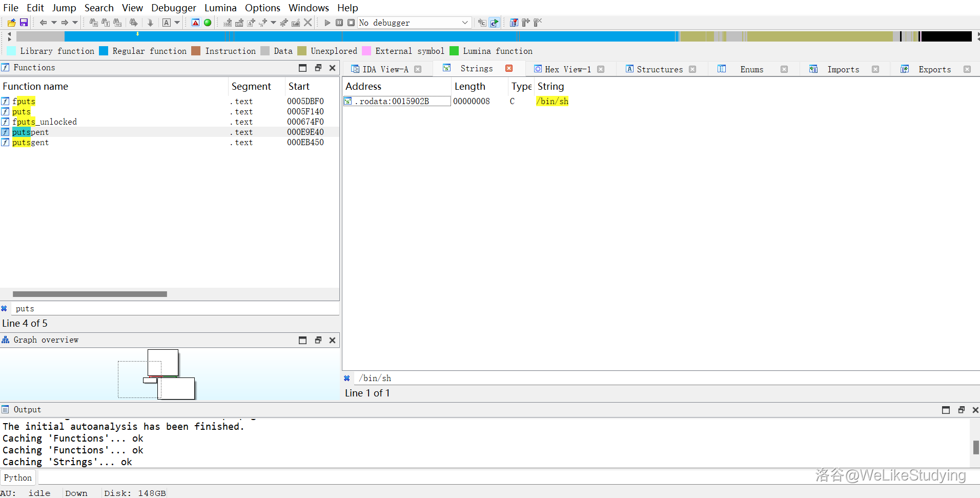Open the No debugger dropdown

464,23
